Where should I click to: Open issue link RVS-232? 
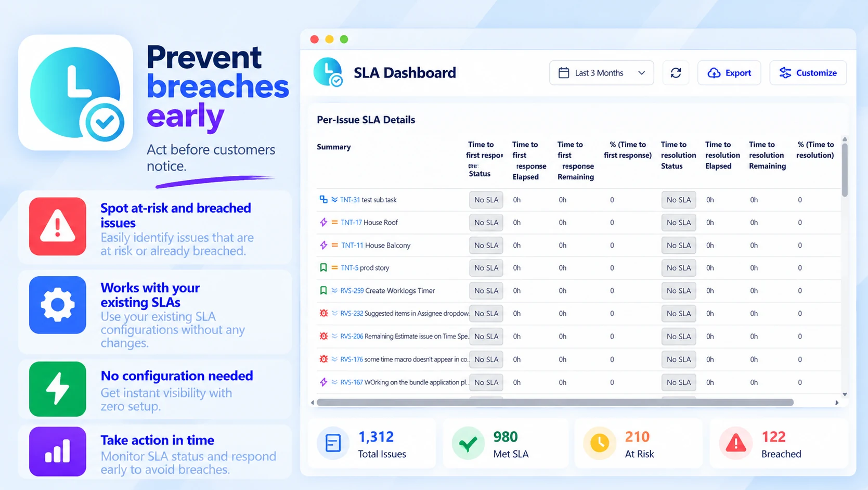point(352,314)
